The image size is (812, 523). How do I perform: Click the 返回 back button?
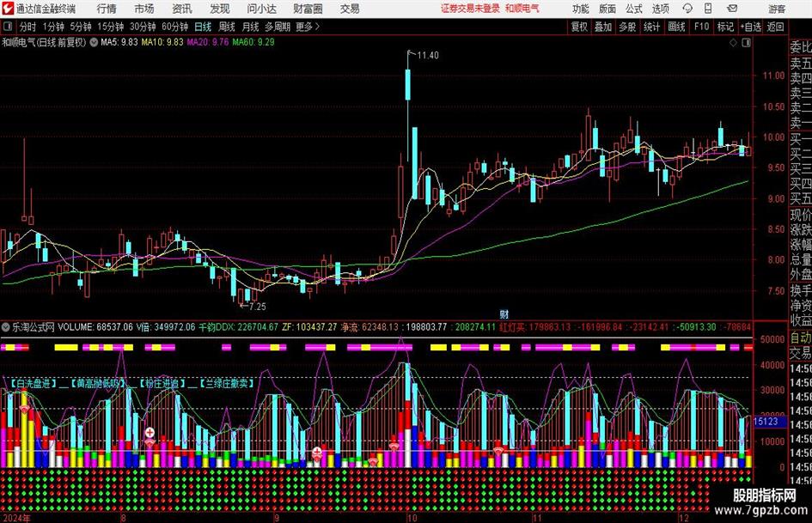(x=775, y=27)
